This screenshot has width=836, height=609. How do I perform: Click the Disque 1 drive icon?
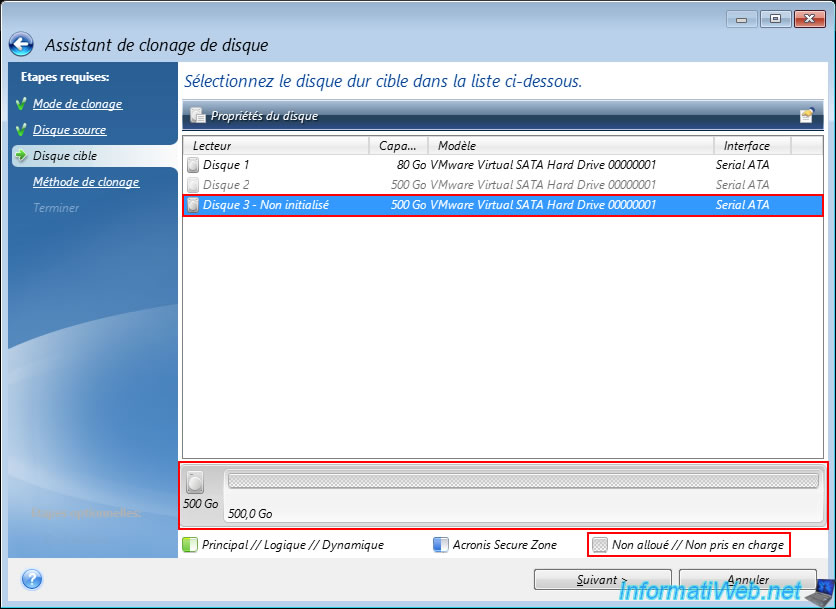click(x=193, y=164)
